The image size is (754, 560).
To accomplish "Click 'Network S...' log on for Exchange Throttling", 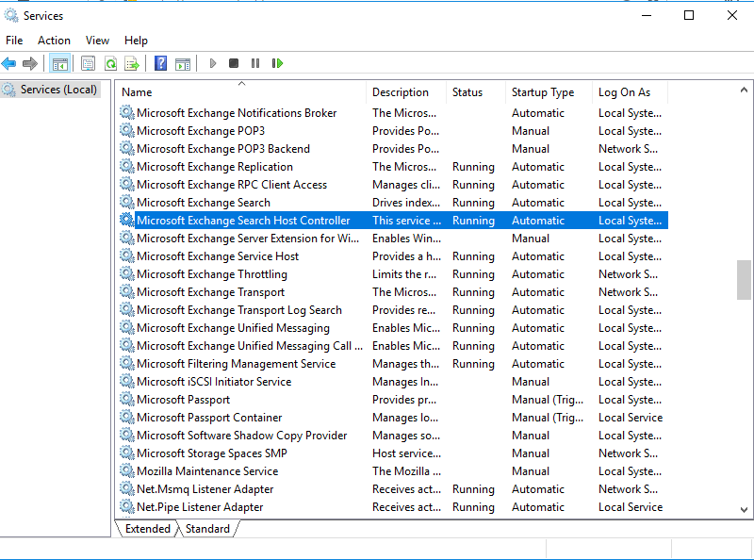I will coord(628,273).
